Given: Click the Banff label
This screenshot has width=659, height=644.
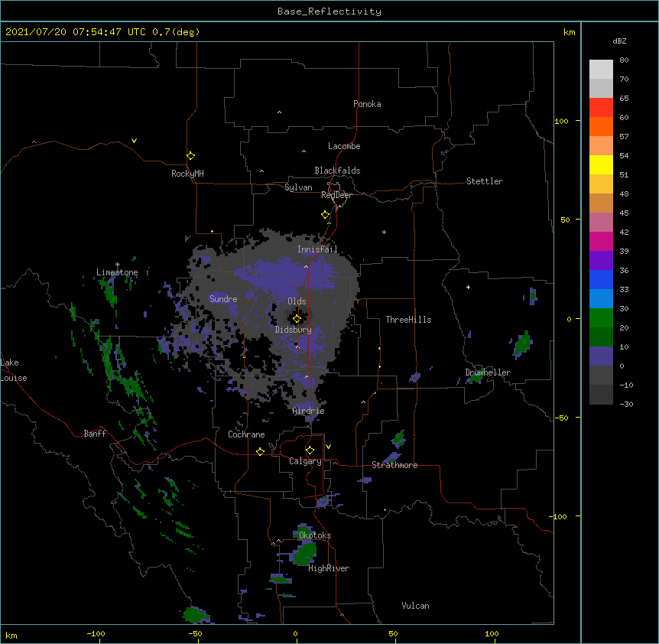Looking at the screenshot, I should [x=95, y=434].
